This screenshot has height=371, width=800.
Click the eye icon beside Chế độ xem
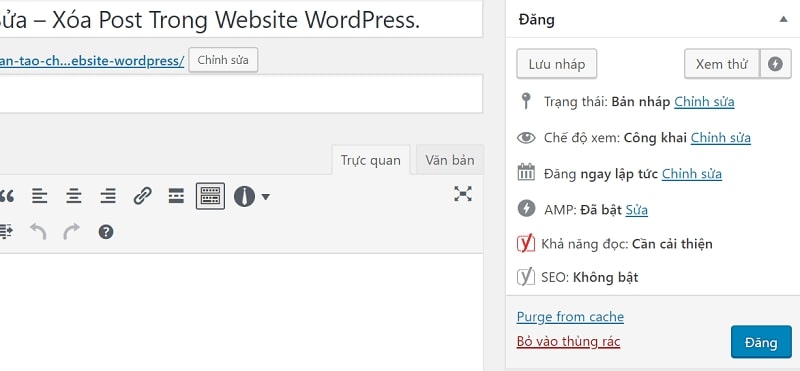526,137
